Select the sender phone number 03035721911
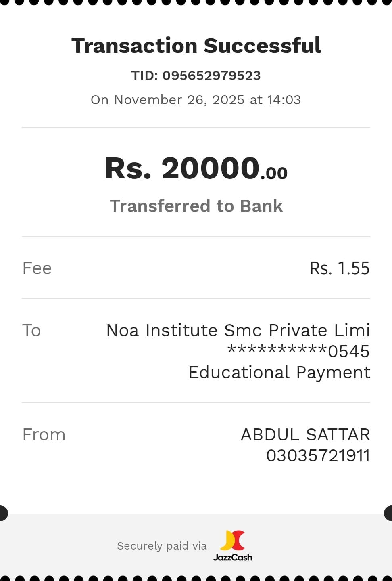Image resolution: width=392 pixels, height=581 pixels. (x=318, y=456)
